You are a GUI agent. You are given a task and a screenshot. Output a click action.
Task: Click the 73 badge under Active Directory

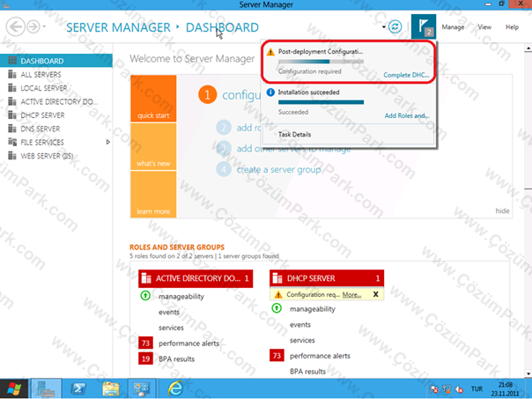point(145,343)
